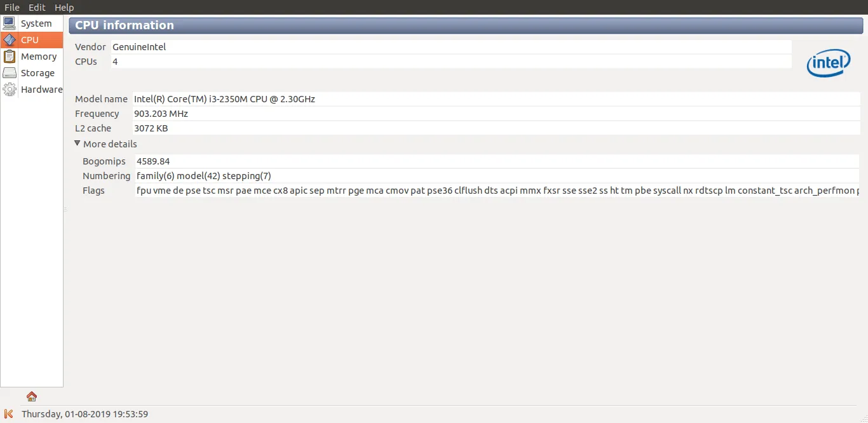This screenshot has width=868, height=423.
Task: Click the orange K icon in status bar
Action: [x=9, y=414]
